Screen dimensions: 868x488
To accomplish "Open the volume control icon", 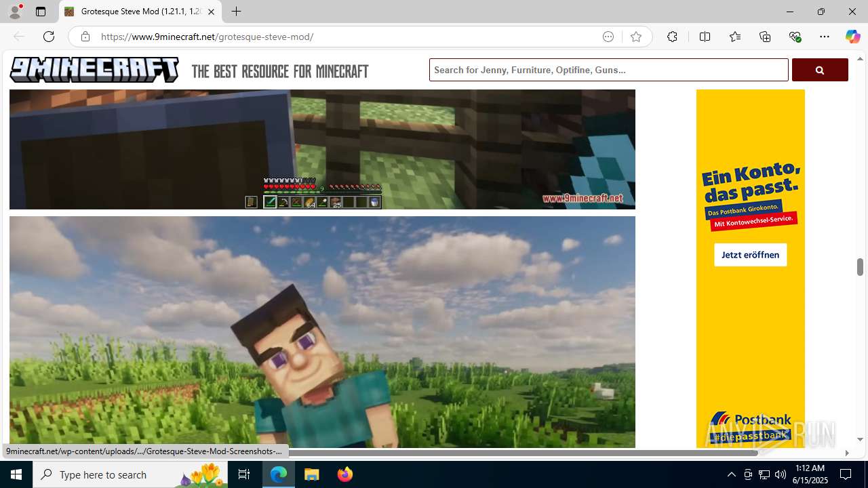I will (781, 474).
